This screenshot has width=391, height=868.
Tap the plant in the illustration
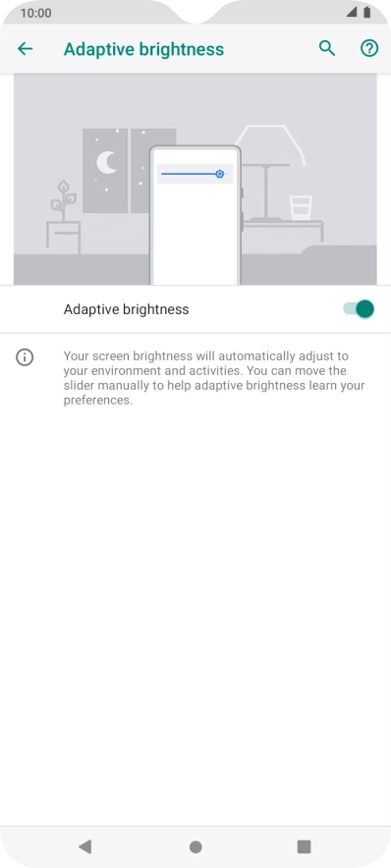tap(63, 200)
